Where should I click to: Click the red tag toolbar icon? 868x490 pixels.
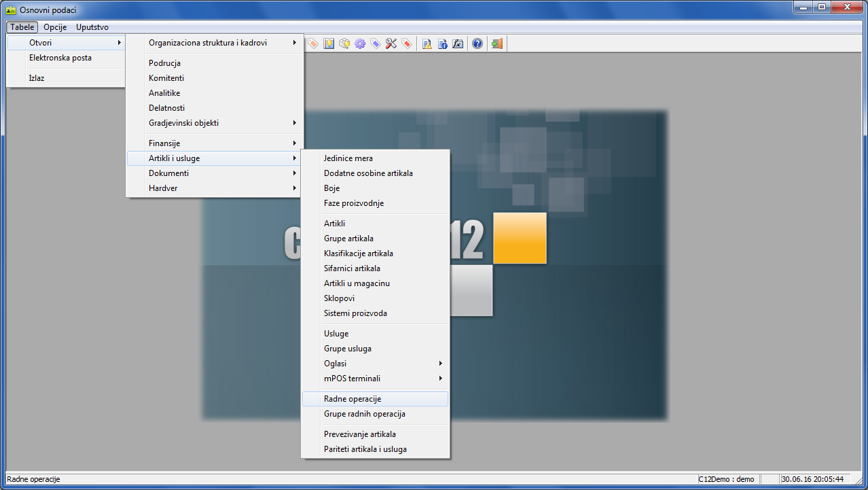point(407,43)
